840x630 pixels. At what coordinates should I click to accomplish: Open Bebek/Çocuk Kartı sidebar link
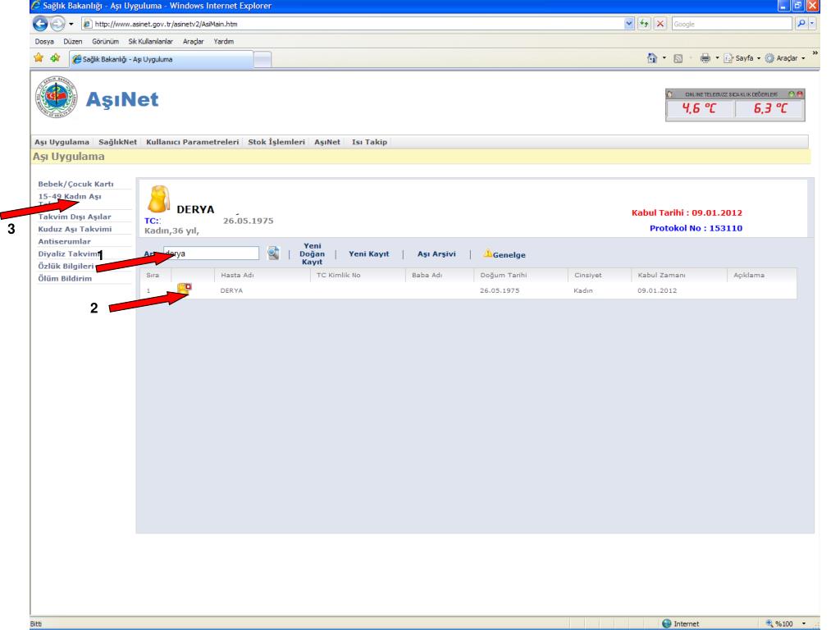[x=75, y=184]
